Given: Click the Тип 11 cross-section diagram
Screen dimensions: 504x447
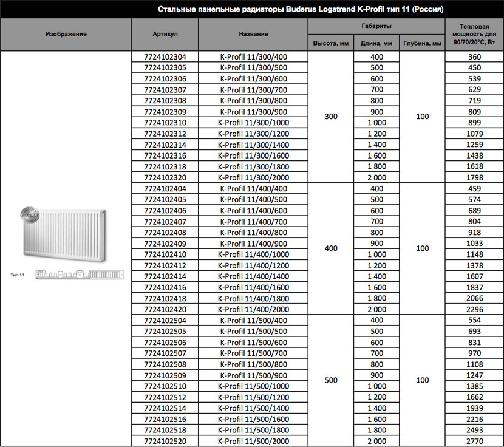Looking at the screenshot, I should click(80, 275).
